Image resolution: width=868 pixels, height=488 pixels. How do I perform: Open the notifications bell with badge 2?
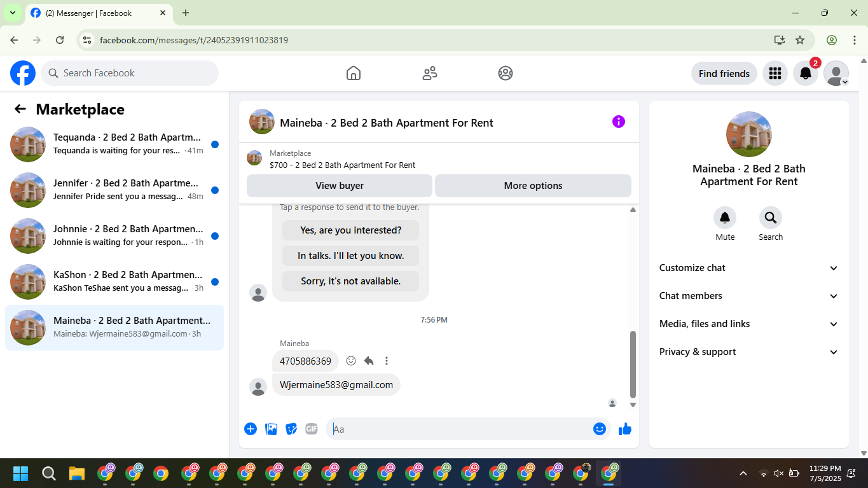click(806, 73)
